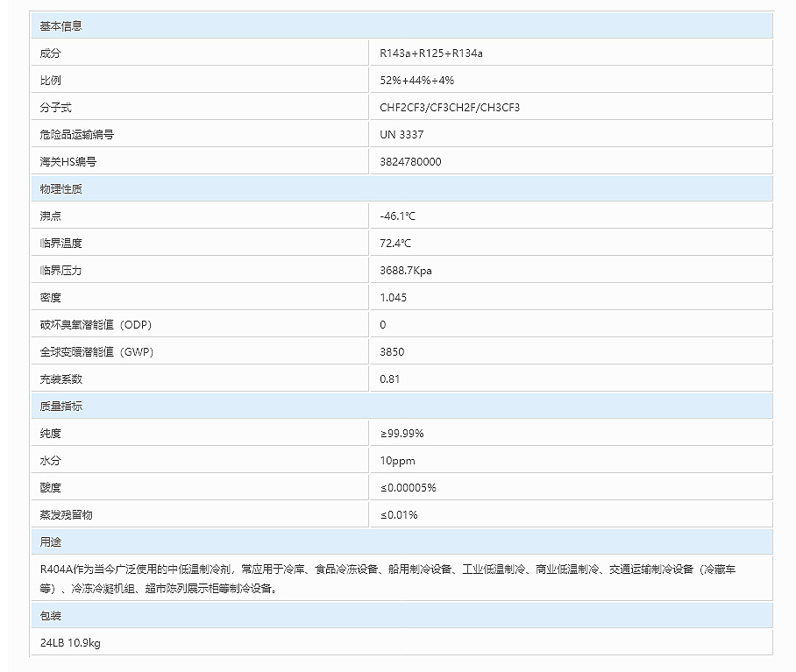Image resolution: width=796 pixels, height=672 pixels.
Task: Select the packaging text 24LB 10.9kg
Action: (x=70, y=644)
